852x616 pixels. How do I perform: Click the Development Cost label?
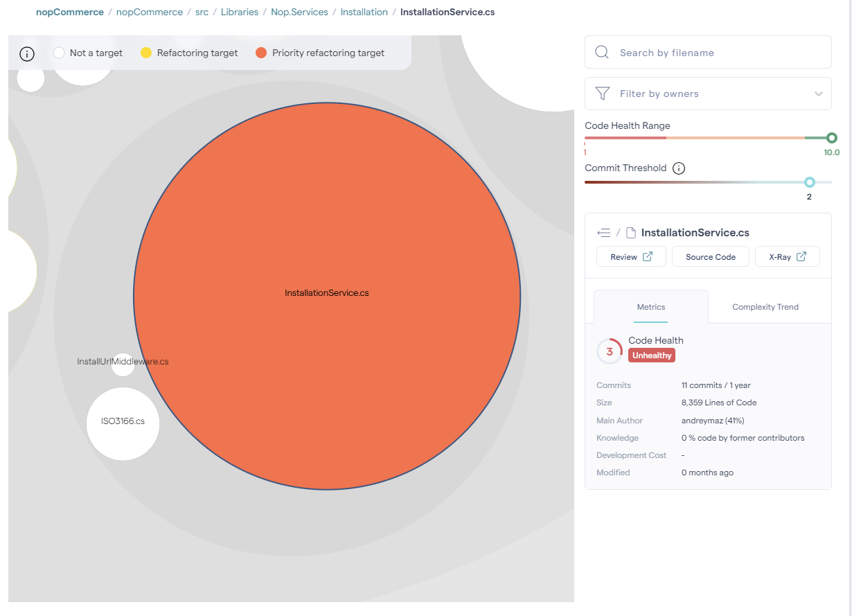pyautogui.click(x=631, y=455)
